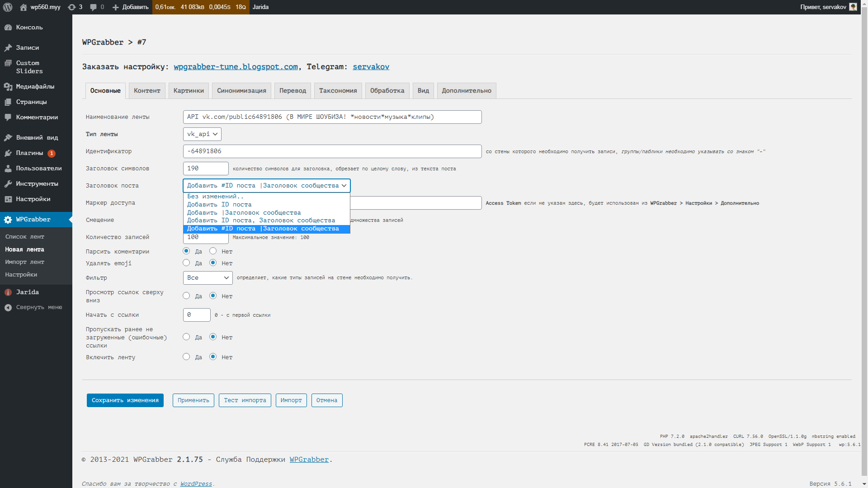Viewport: 868px width, 488px height.
Task: Click the Настройки sliders icon
Action: click(8, 199)
